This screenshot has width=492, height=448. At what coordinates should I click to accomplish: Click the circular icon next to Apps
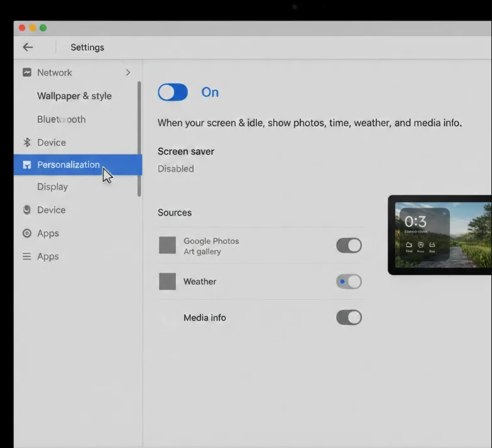pyautogui.click(x=27, y=233)
